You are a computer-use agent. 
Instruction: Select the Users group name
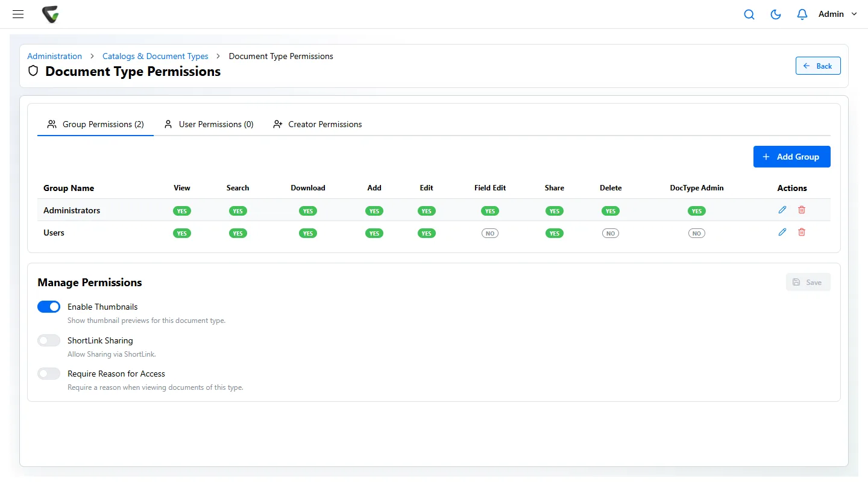point(54,233)
